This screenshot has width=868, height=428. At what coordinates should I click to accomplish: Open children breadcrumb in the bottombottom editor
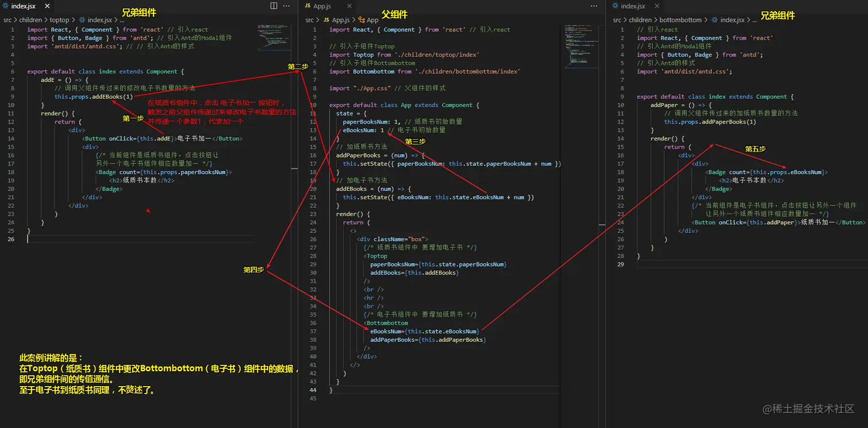640,20
